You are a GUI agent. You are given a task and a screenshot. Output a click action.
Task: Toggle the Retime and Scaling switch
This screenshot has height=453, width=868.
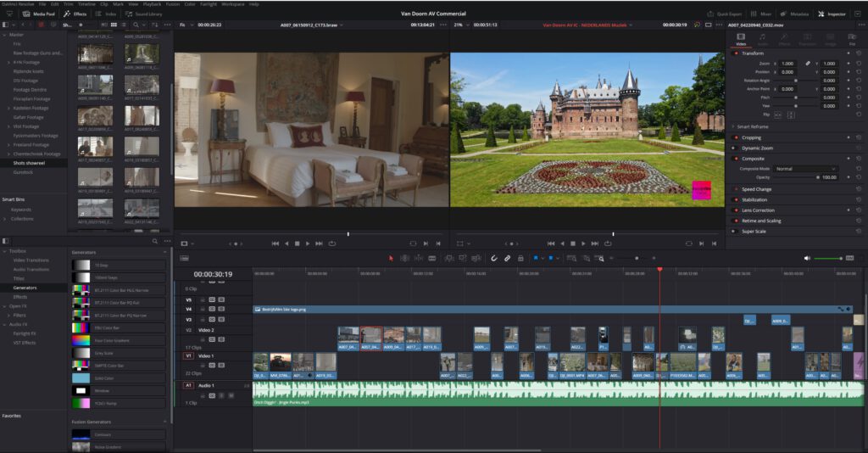736,221
